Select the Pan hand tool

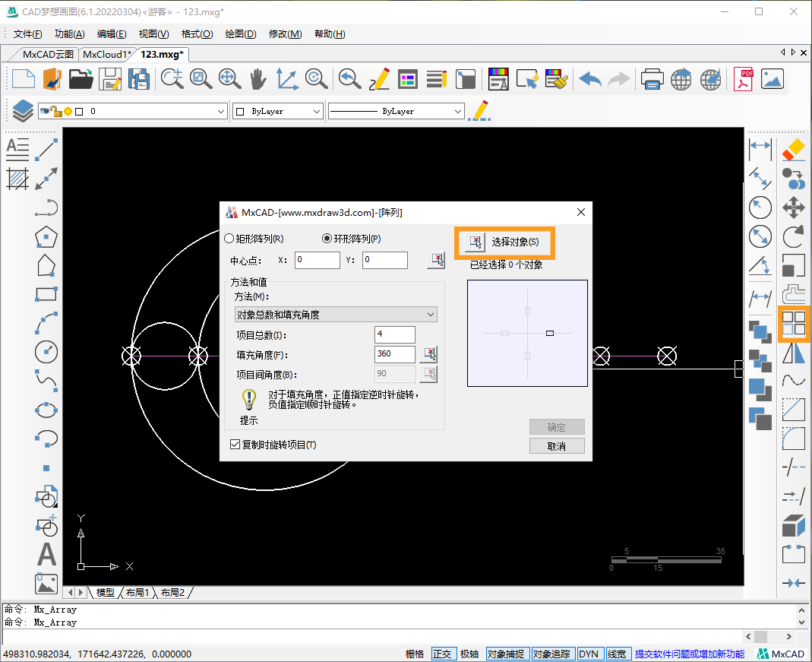pos(258,79)
